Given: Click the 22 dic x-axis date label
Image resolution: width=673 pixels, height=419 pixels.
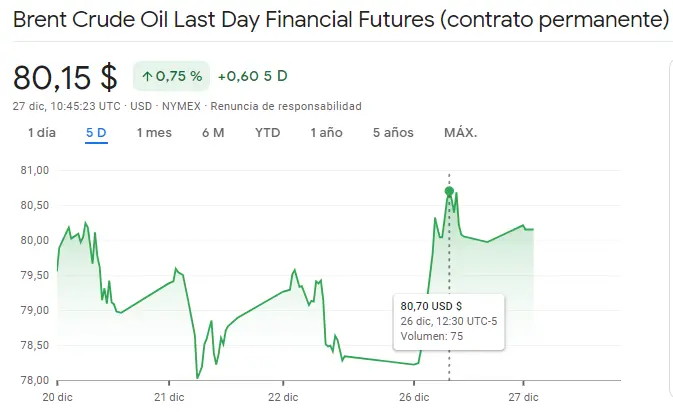Looking at the screenshot, I should (284, 396).
